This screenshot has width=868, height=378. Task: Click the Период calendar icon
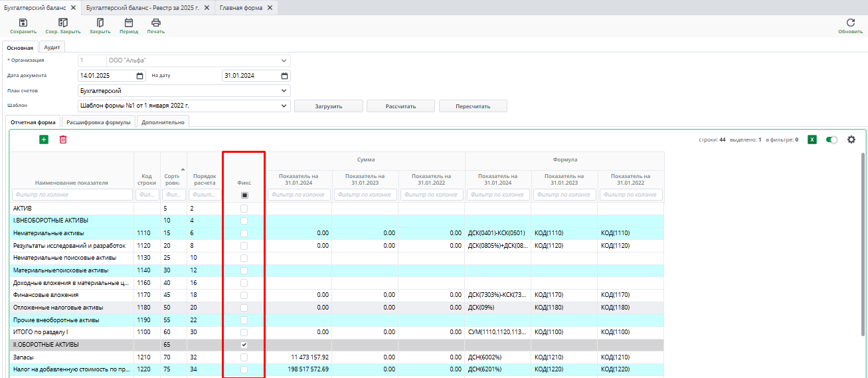[129, 23]
